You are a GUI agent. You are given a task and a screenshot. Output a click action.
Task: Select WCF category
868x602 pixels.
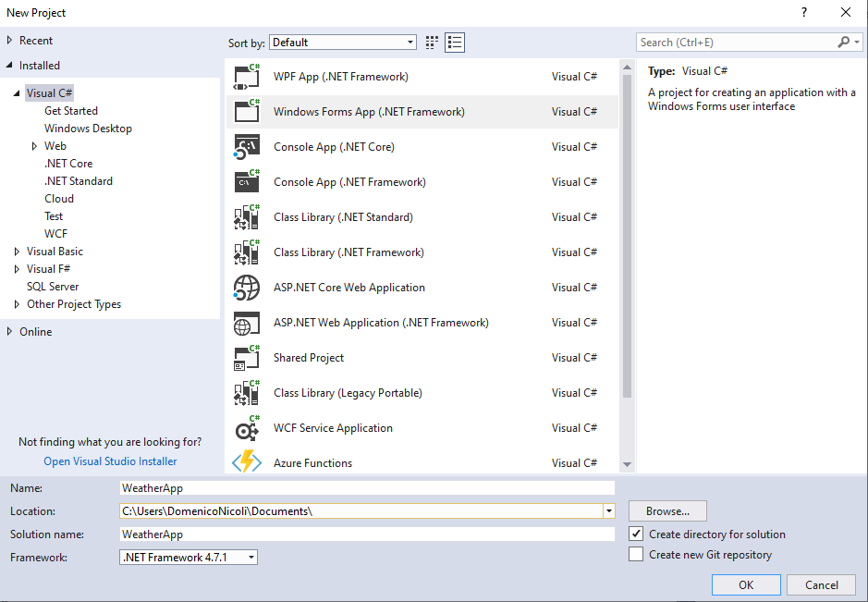point(55,234)
